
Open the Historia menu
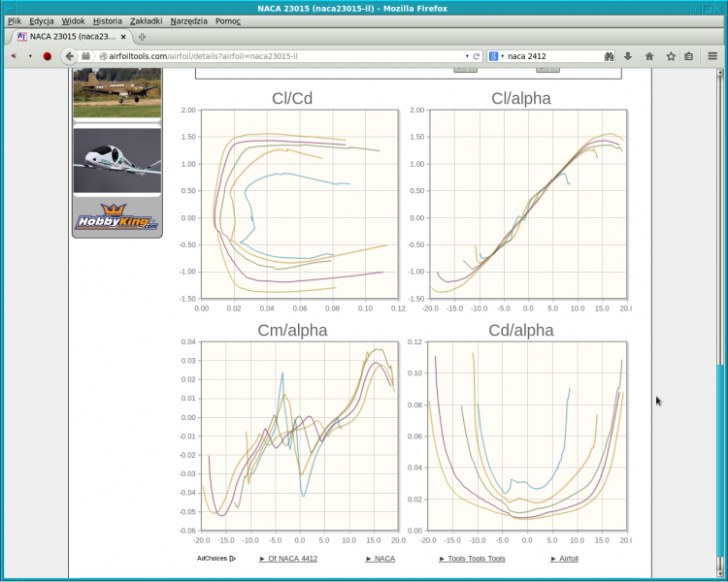coord(107,20)
